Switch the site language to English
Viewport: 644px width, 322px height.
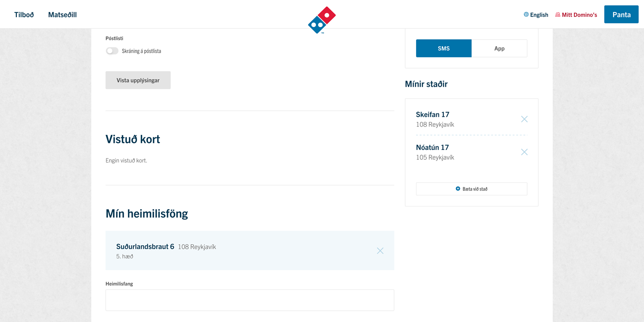(x=539, y=14)
